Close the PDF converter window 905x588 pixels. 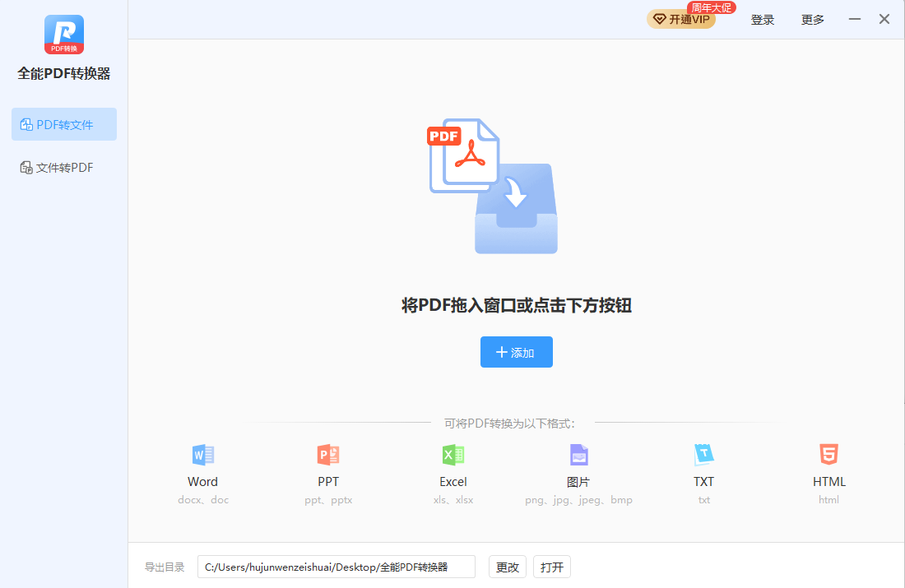pos(884,19)
